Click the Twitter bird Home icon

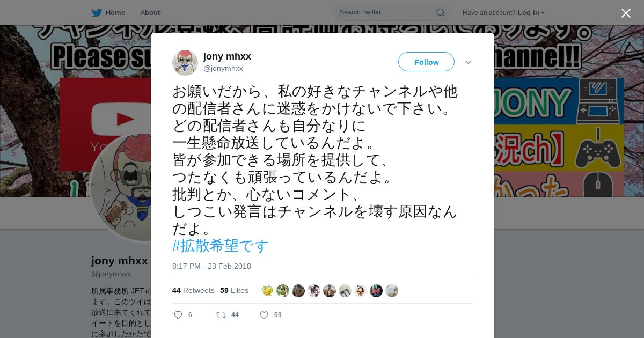[97, 12]
